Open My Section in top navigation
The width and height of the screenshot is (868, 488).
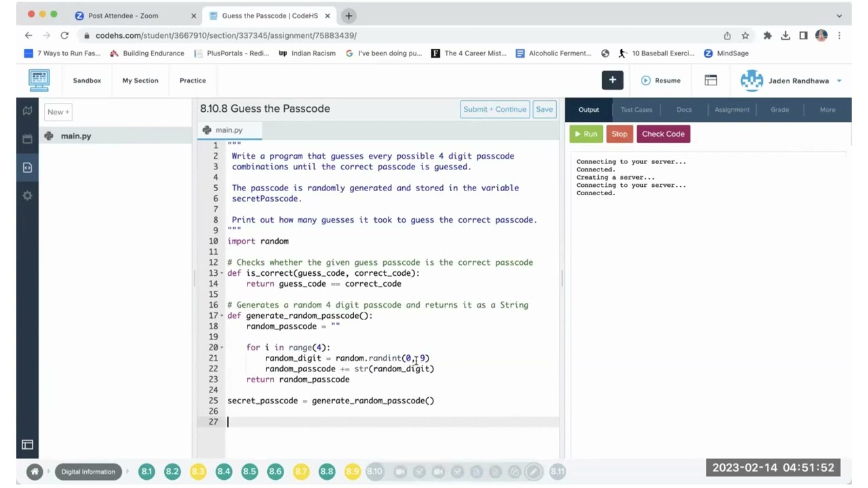pos(140,81)
